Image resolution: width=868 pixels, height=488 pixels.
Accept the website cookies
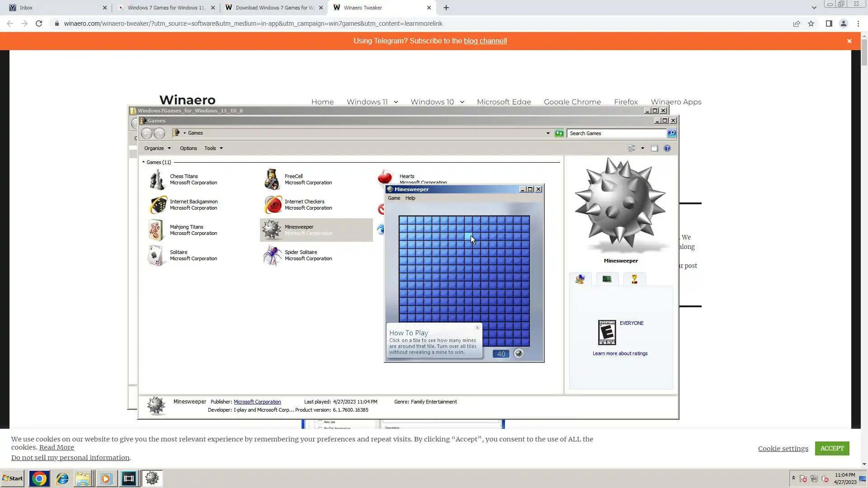click(832, 448)
